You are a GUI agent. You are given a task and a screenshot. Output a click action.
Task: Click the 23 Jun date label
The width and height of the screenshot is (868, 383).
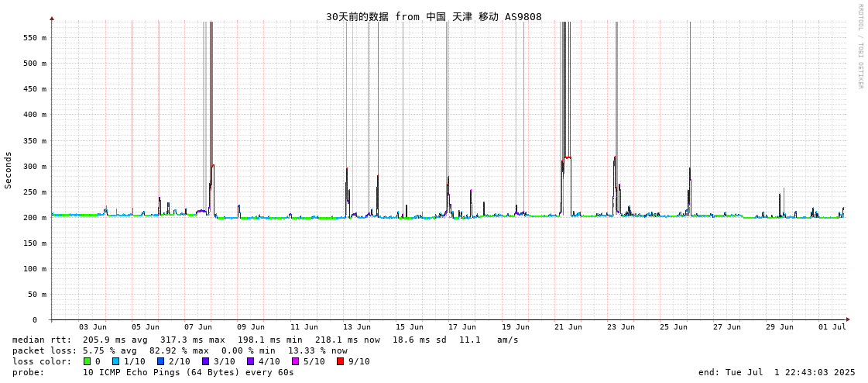coord(621,327)
